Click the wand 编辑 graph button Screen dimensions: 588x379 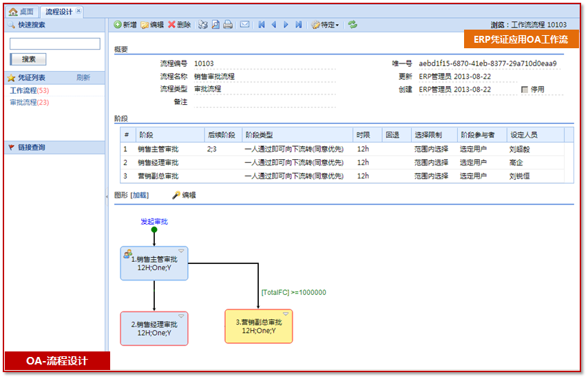[x=184, y=195]
